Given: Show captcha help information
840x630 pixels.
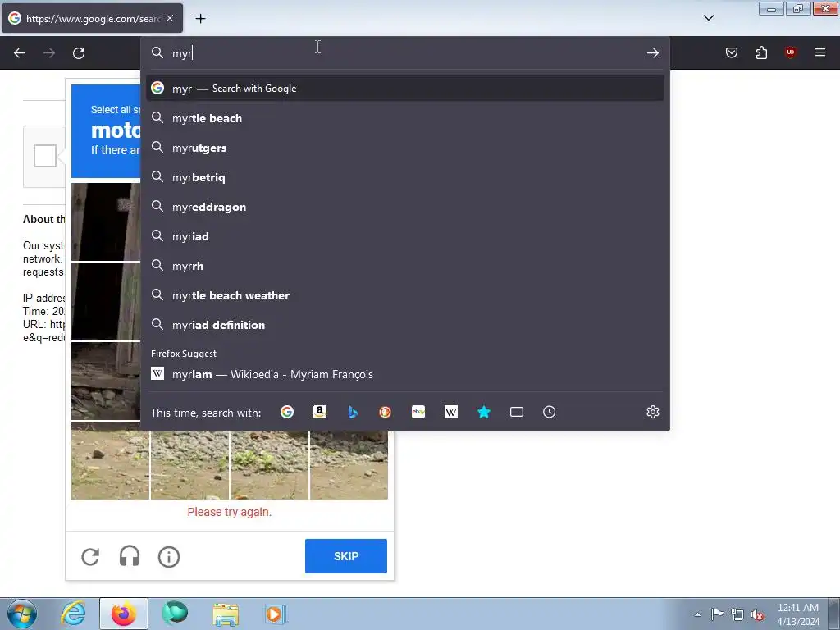Looking at the screenshot, I should (169, 557).
